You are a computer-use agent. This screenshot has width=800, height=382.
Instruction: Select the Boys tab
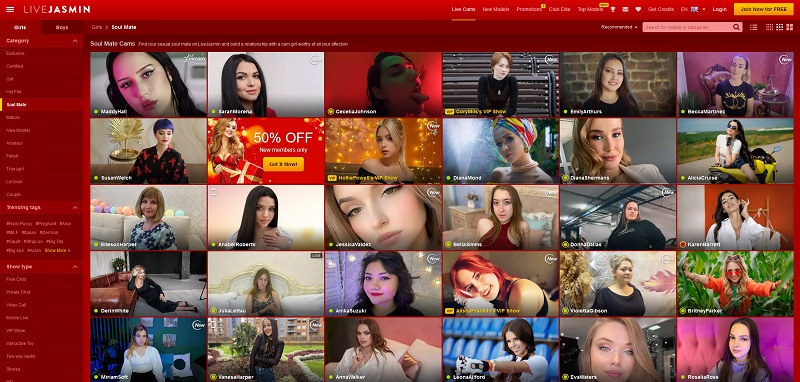62,28
